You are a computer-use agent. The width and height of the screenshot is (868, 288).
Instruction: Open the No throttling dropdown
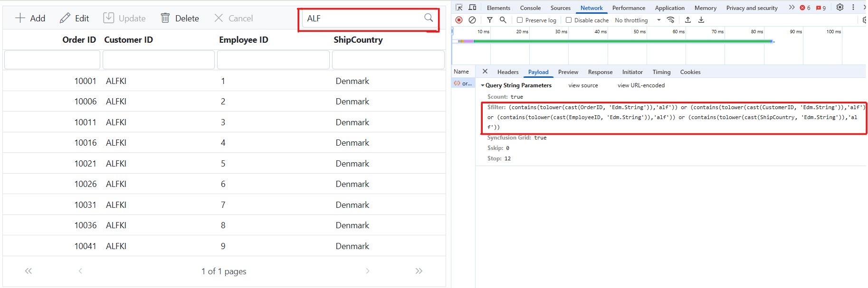[638, 20]
